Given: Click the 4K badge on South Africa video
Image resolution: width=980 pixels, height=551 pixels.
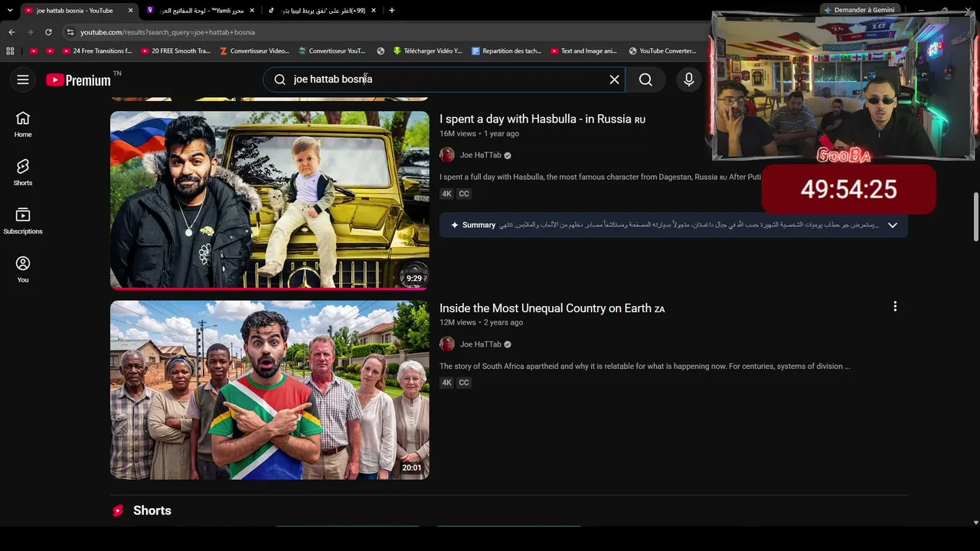Looking at the screenshot, I should [x=447, y=383].
